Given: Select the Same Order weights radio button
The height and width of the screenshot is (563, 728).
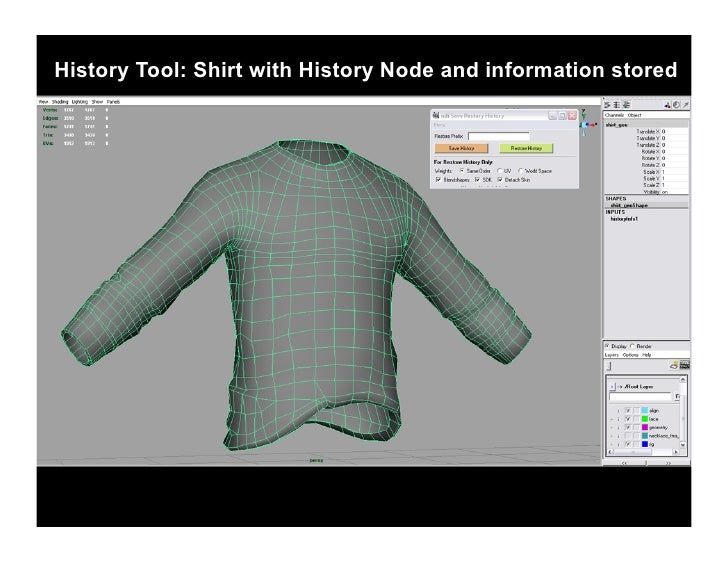Looking at the screenshot, I should point(463,169).
